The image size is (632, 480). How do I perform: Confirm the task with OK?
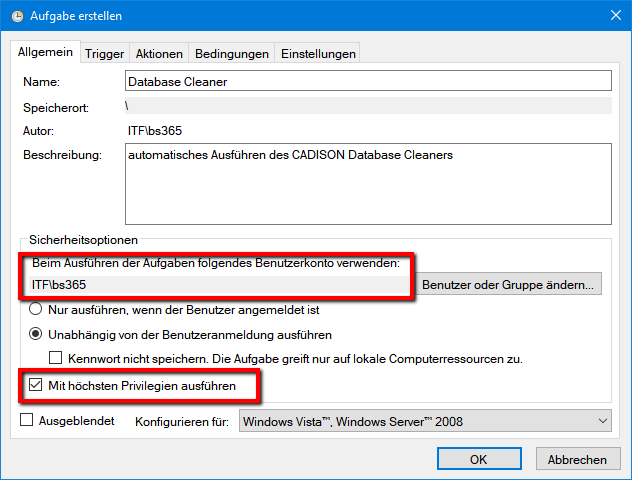[479, 459]
